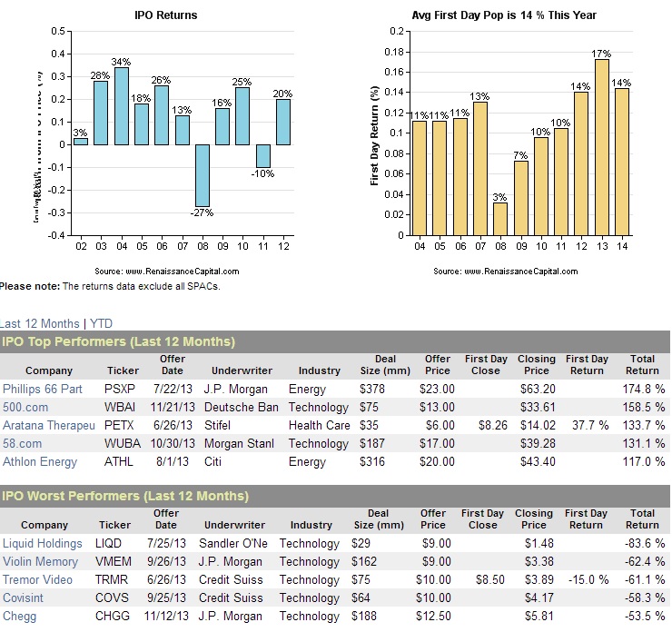Click the 174.8 % total return value

644,389
